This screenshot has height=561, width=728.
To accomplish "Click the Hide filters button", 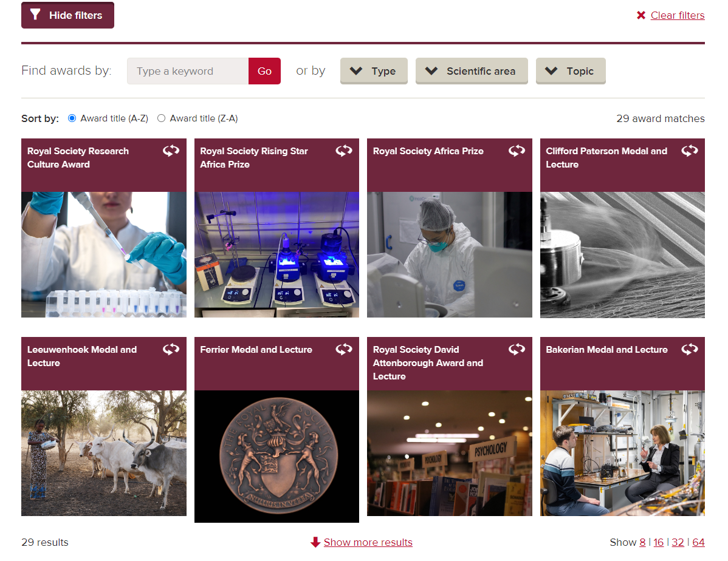I will [68, 15].
